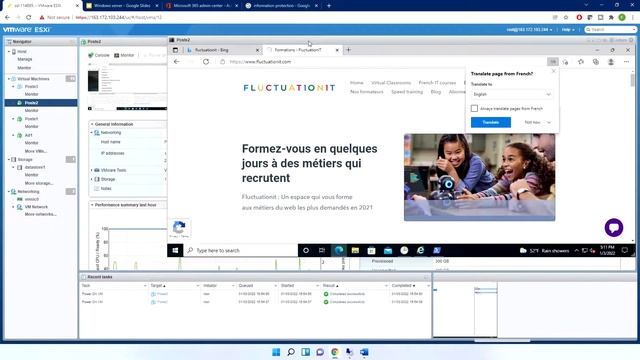Click Manage under Host in the Navigator
This screenshot has height=360, width=640.
(24, 59)
